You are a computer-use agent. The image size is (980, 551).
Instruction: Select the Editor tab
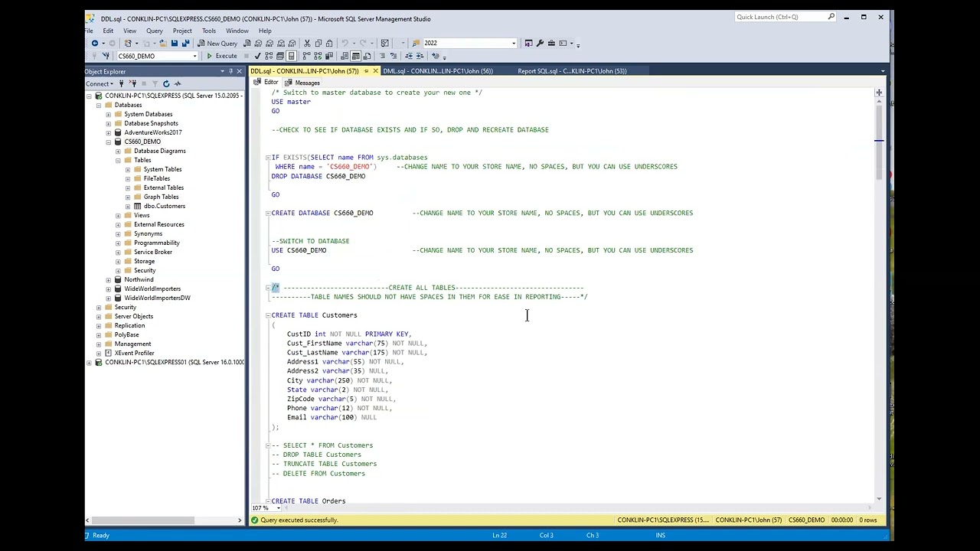[x=266, y=83]
